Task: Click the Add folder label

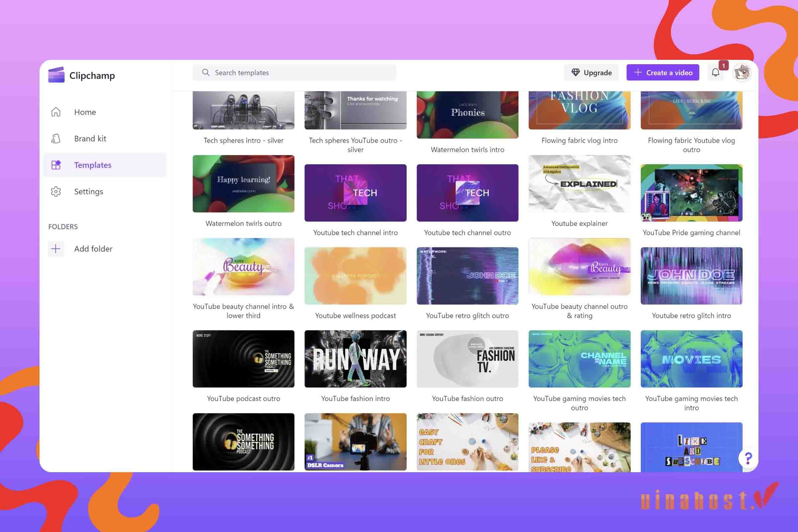Action: pos(93,249)
